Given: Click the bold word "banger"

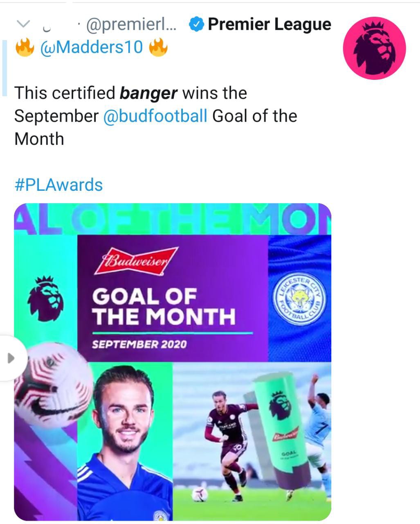Looking at the screenshot, I should click(148, 93).
